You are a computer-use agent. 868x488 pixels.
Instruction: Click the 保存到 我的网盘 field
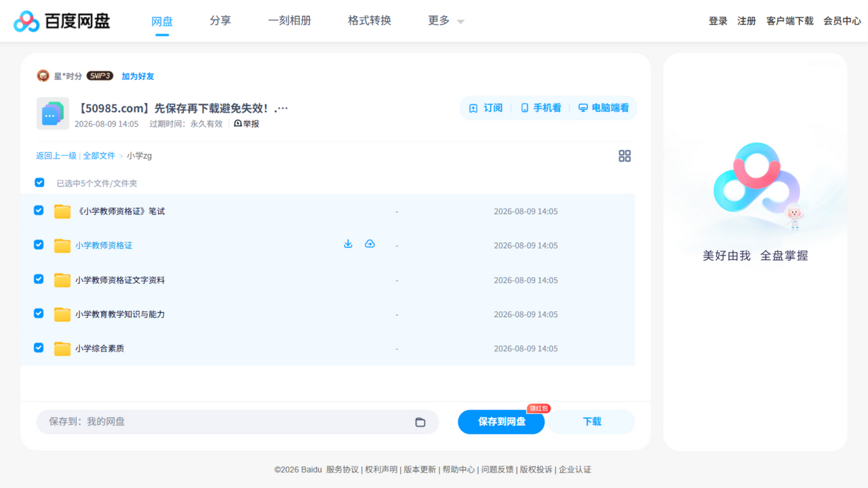pyautogui.click(x=237, y=422)
